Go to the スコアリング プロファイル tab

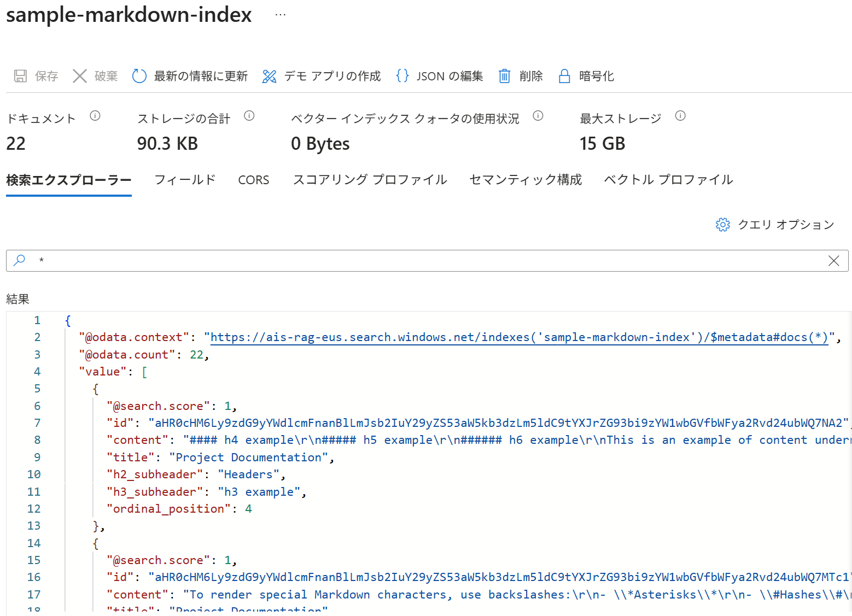click(370, 180)
